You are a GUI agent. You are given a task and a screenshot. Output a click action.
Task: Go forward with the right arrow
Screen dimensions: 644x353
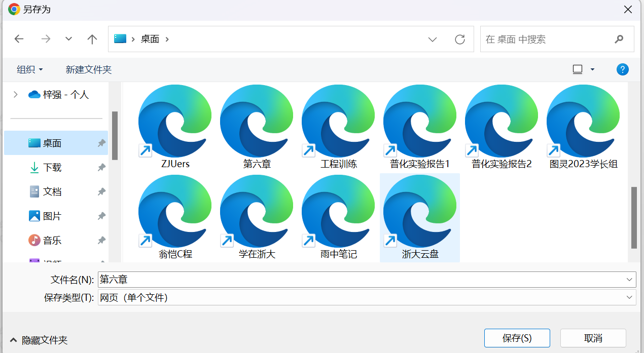click(x=46, y=39)
